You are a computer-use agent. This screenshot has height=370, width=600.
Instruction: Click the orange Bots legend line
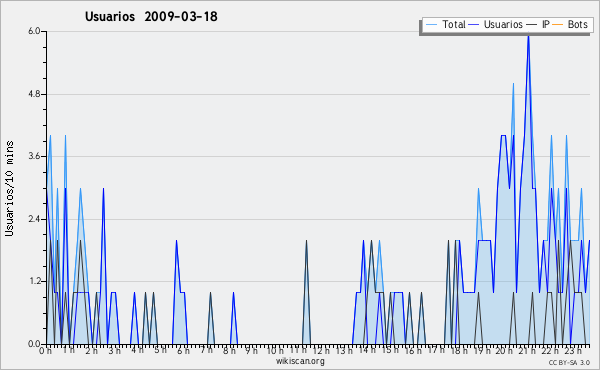tap(558, 24)
